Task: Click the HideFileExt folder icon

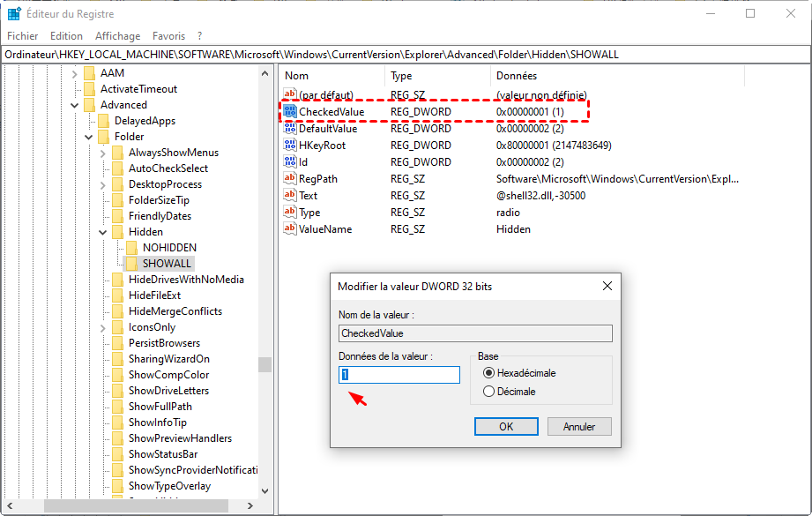Action: pos(118,295)
